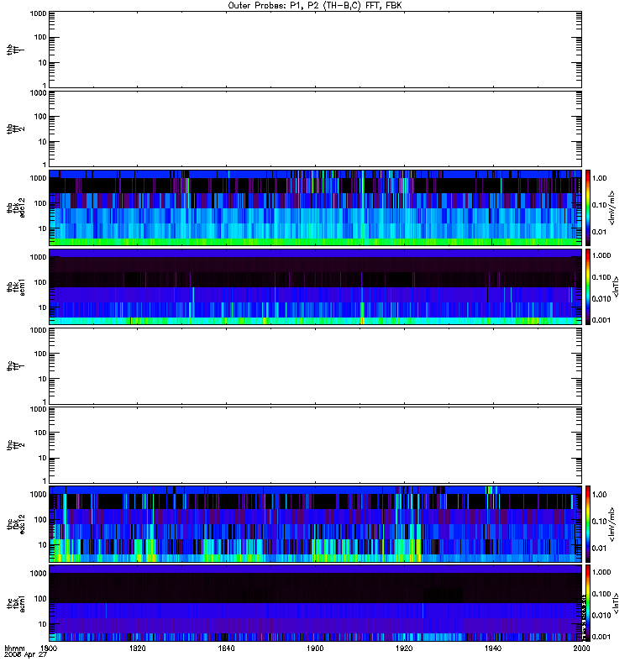The image size is (630, 672).
Task: Select the empty 'thb fff 1' plot panel
Action: (x=315, y=50)
